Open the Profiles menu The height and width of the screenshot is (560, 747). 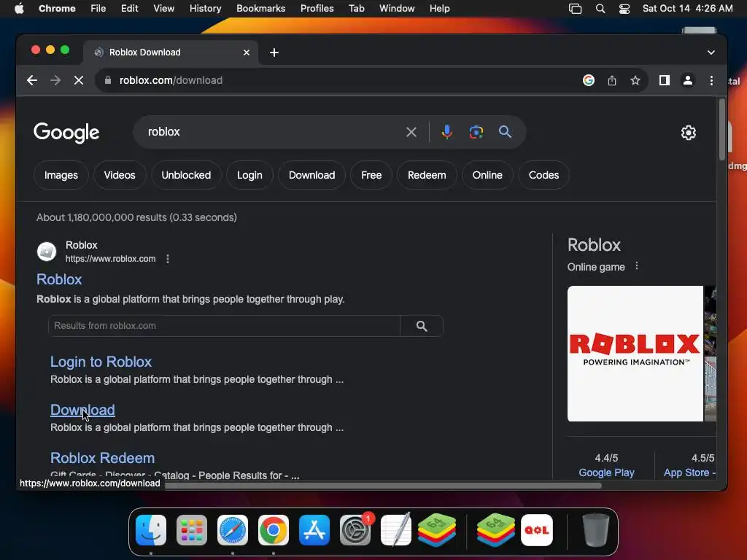point(317,9)
